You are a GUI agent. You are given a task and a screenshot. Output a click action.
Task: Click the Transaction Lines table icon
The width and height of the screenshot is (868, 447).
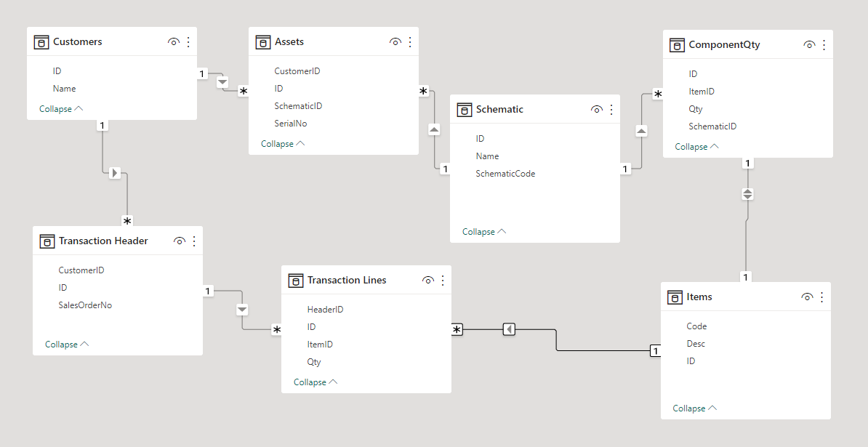(x=296, y=281)
